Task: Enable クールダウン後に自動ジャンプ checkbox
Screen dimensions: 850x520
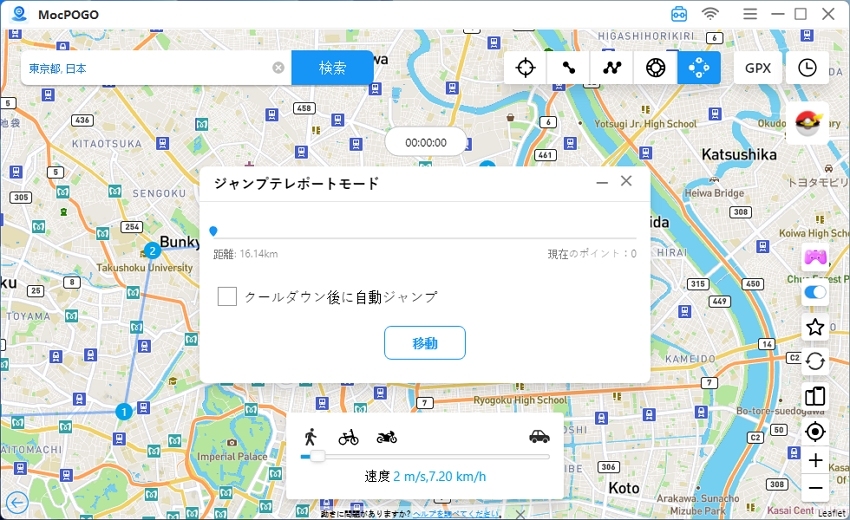Action: [227, 297]
